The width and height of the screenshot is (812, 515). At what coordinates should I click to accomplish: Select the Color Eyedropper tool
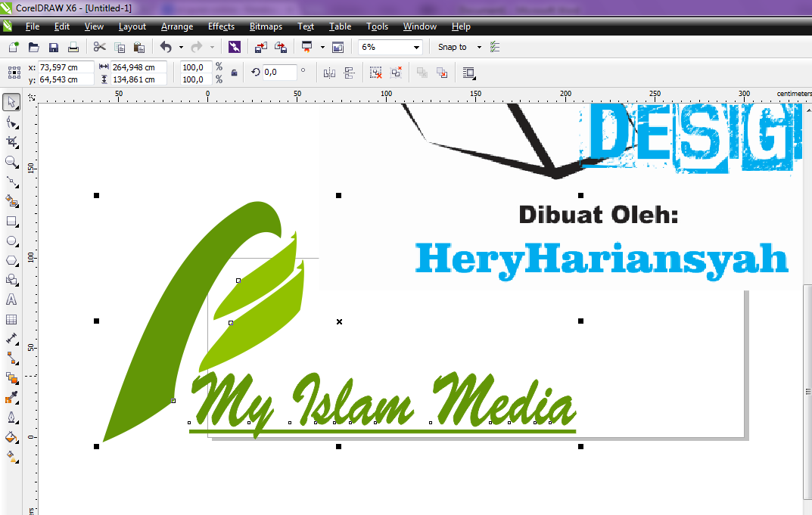point(11,396)
